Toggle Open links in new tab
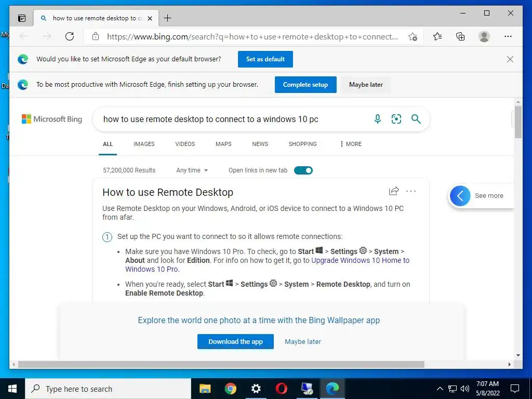The width and height of the screenshot is (532, 399). click(303, 170)
